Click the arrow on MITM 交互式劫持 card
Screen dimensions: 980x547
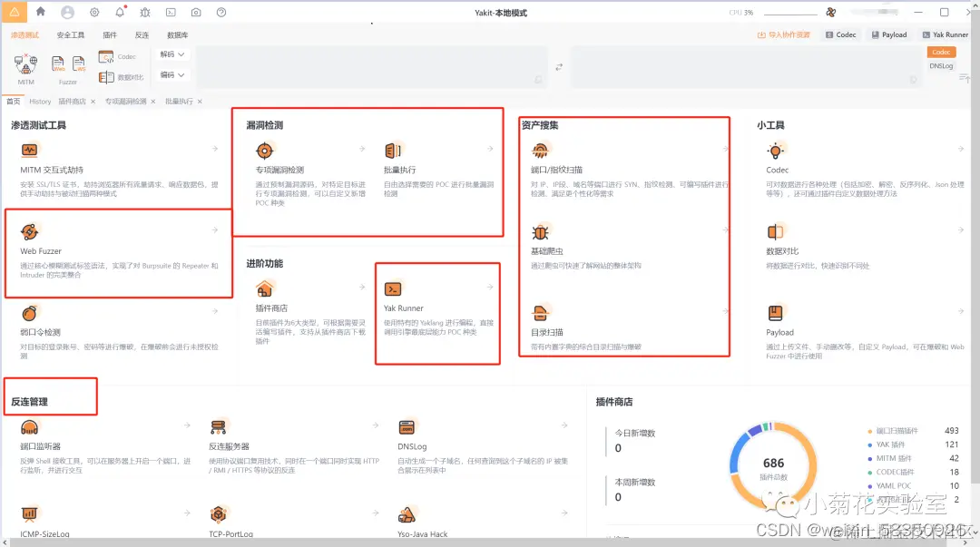coord(215,149)
